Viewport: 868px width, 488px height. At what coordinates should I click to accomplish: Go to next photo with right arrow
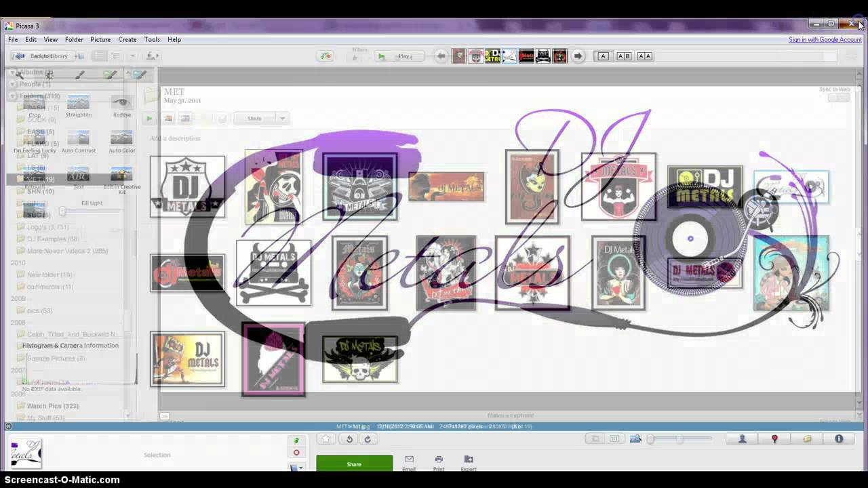click(x=578, y=56)
